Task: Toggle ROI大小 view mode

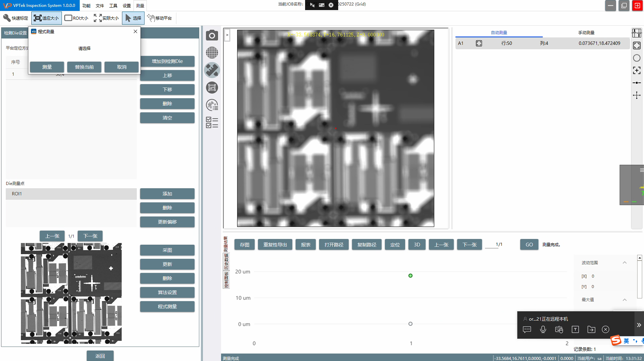Action: 76,18
